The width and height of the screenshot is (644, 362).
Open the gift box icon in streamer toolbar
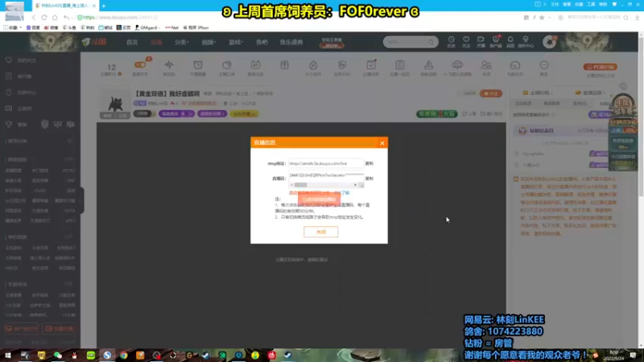click(x=284, y=65)
